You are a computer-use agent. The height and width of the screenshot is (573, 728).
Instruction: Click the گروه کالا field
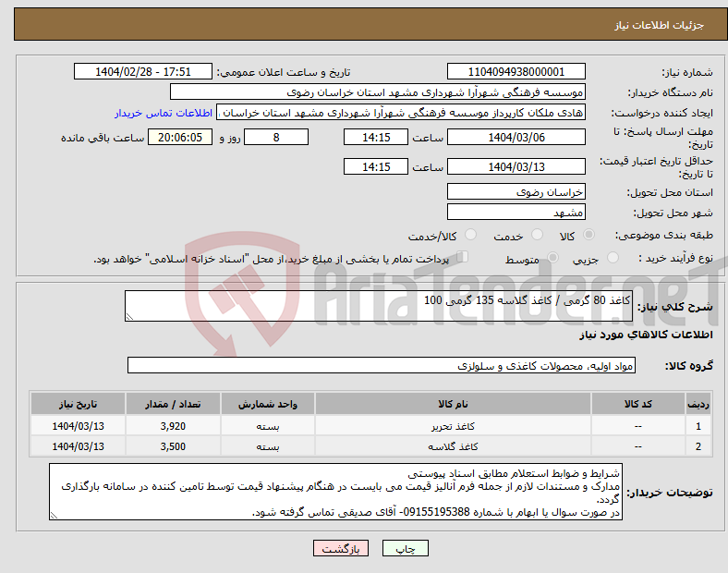[x=382, y=365]
